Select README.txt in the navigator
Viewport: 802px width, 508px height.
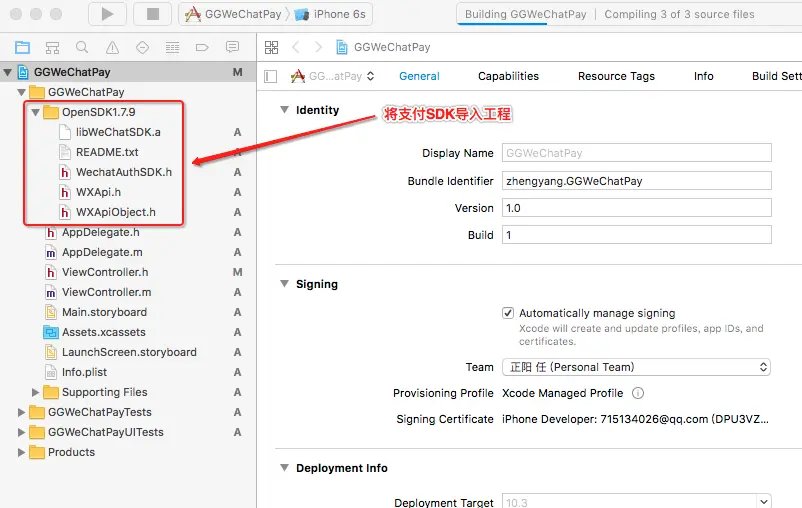[107, 152]
